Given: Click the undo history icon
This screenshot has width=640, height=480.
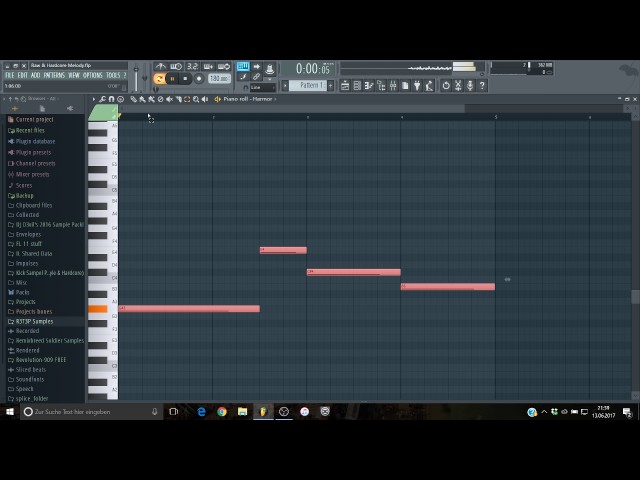Looking at the screenshot, I should click(x=446, y=86).
